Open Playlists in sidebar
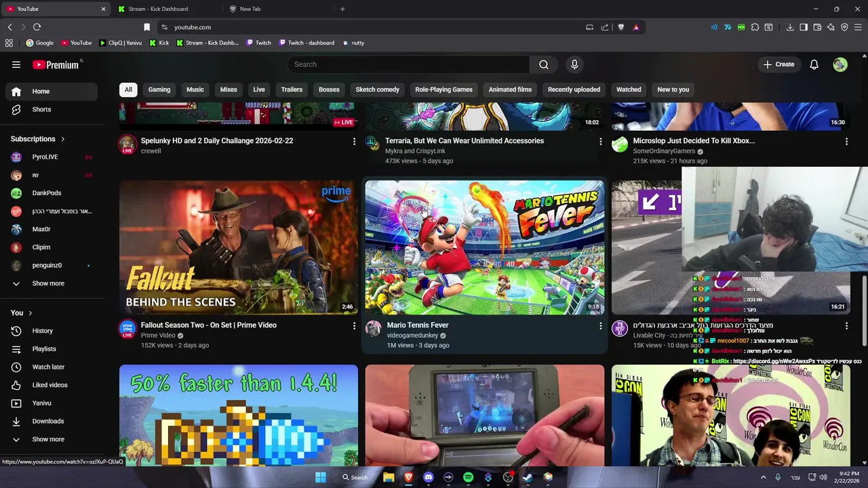 (52, 349)
